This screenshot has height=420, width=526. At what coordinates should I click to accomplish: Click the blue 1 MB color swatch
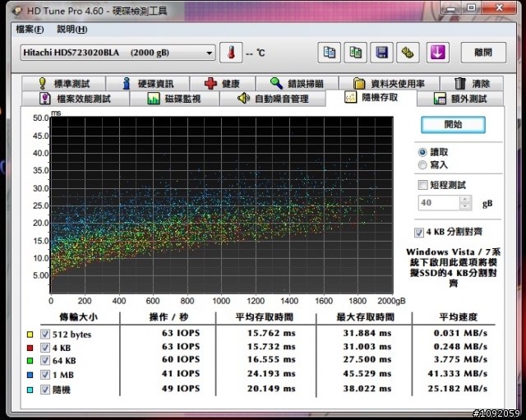point(30,375)
